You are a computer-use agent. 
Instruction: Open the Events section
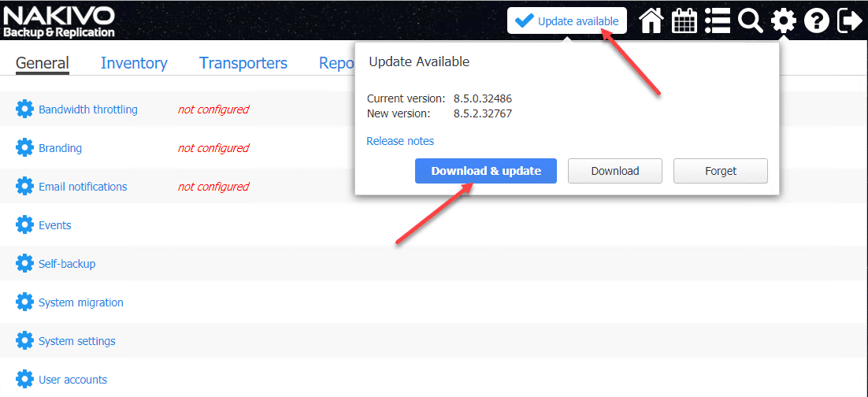point(55,225)
